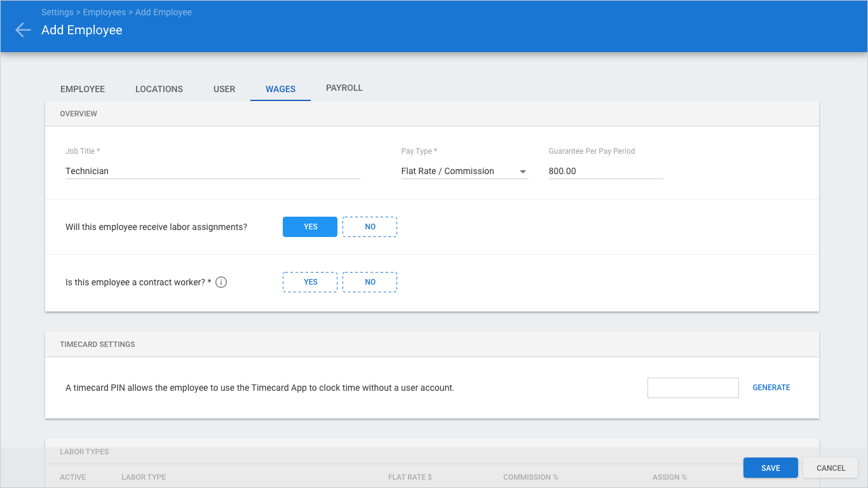Click the back arrow beside Add Employee
Image resolution: width=868 pixels, height=488 pixels.
click(x=23, y=30)
